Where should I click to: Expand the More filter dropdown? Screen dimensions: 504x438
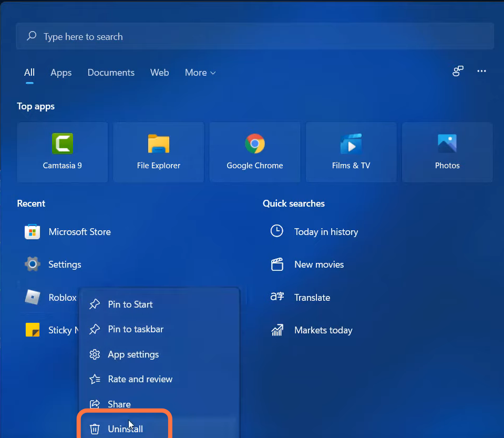coord(200,73)
